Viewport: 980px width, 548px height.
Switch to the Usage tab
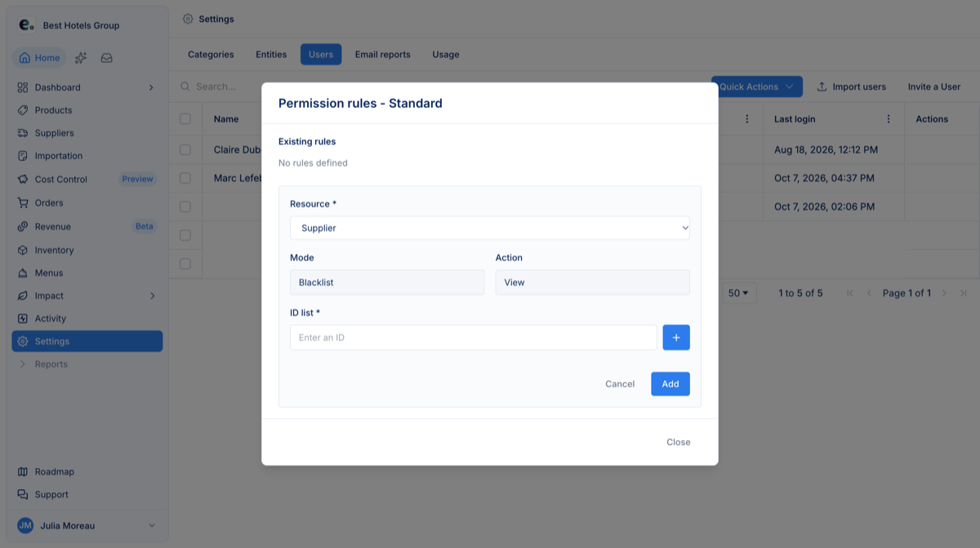(446, 55)
